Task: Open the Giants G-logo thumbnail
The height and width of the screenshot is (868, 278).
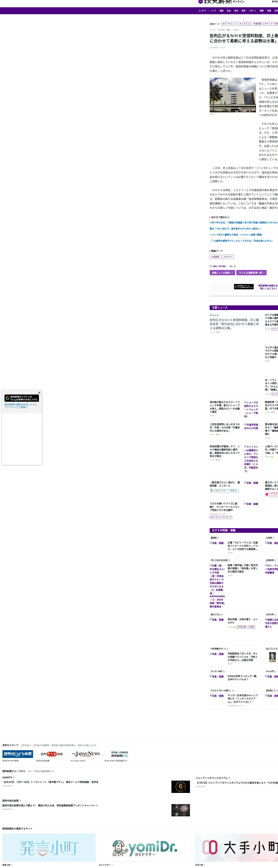Action: click(x=181, y=787)
